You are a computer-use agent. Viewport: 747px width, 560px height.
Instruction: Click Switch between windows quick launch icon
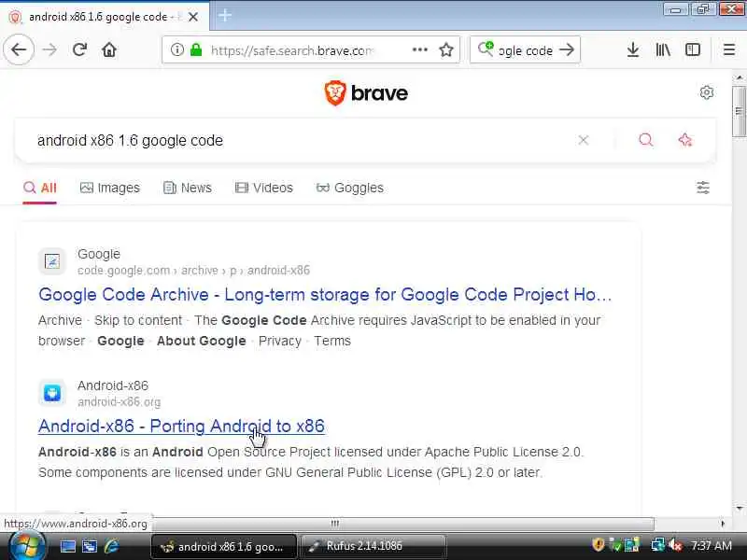[89, 546]
